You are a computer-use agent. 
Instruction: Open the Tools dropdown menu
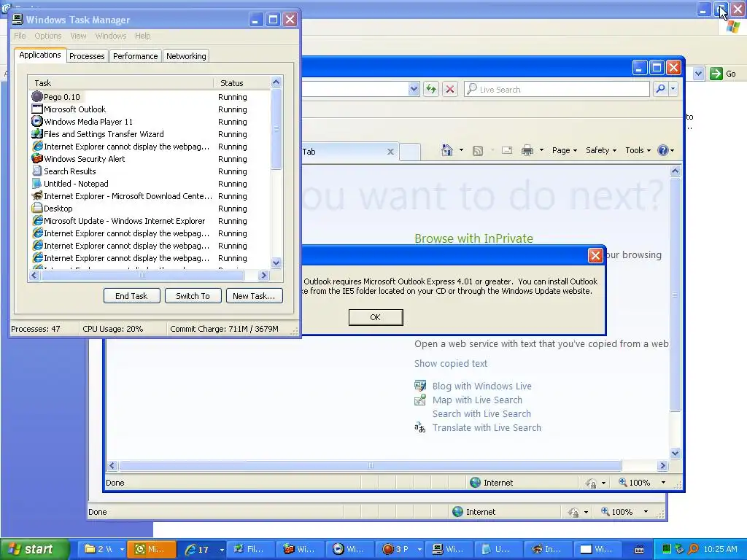point(638,150)
